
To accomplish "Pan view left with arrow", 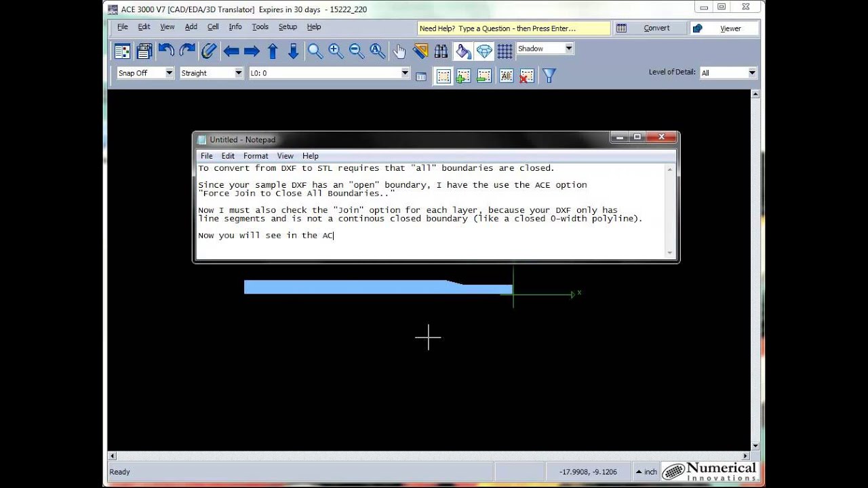I will (x=231, y=52).
